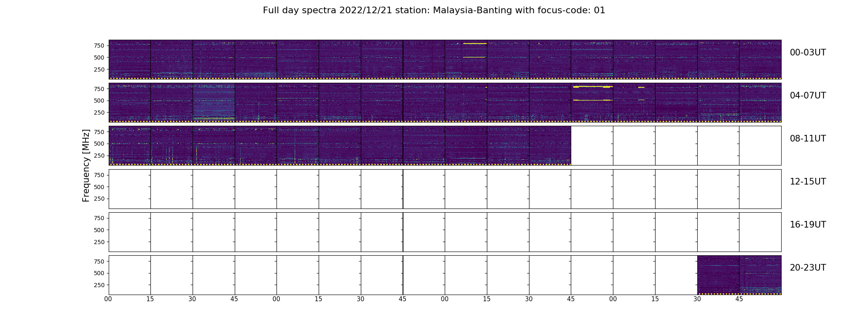Select the '04-07UT' row label
868x331 pixels.
pos(808,96)
